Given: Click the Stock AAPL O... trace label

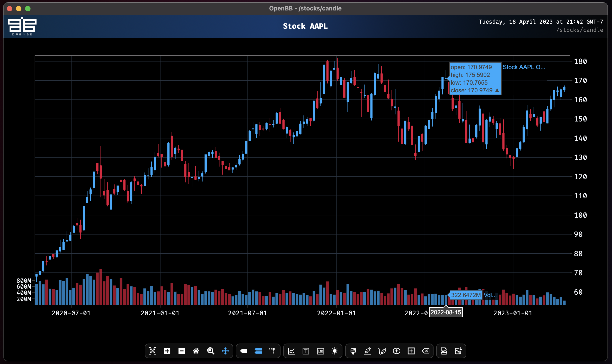Looking at the screenshot, I should coord(524,67).
